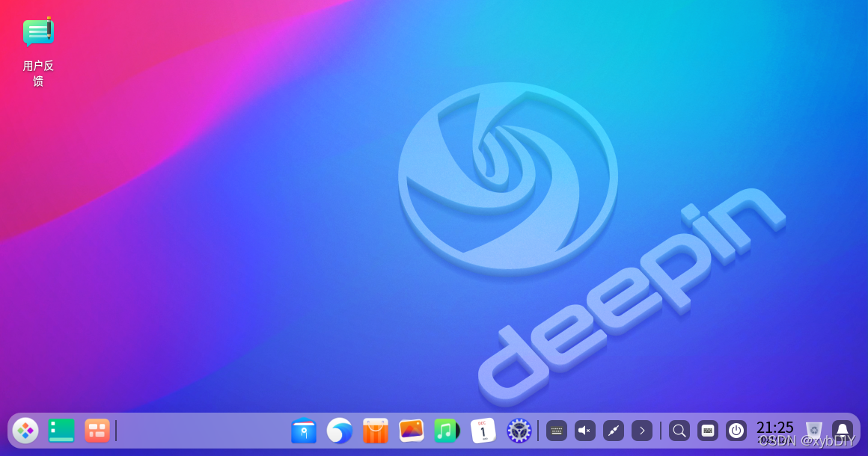The width and height of the screenshot is (868, 456).
Task: Open the power shutdown menu button
Action: pos(736,431)
